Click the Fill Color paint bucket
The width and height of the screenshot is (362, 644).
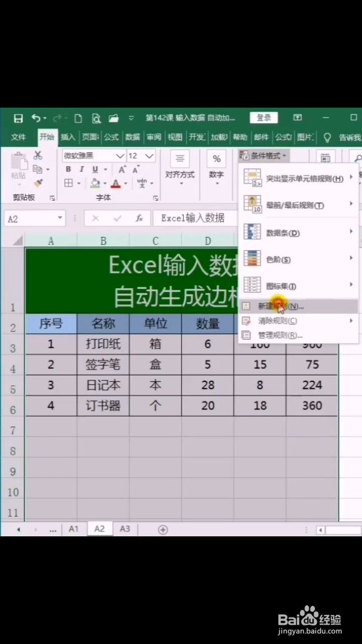pyautogui.click(x=95, y=183)
